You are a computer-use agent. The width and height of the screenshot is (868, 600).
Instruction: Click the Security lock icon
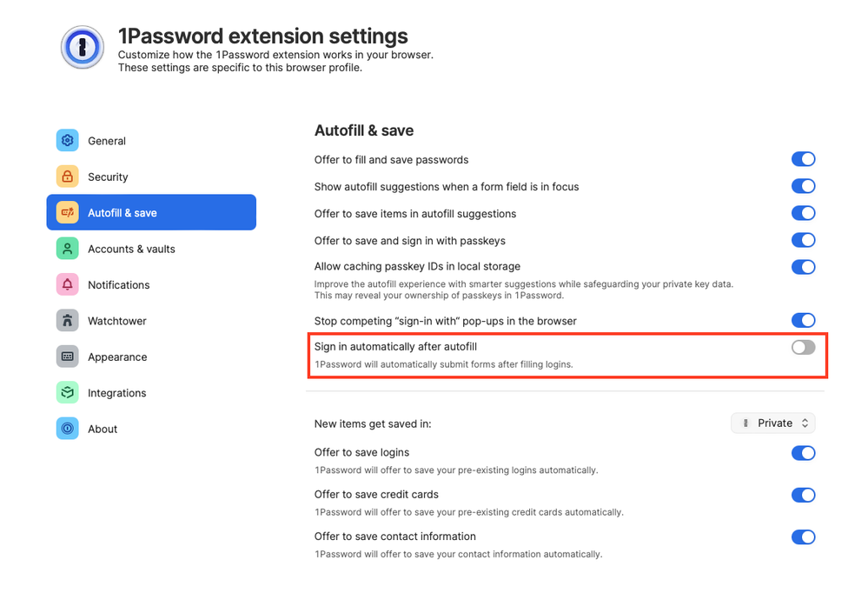point(67,177)
